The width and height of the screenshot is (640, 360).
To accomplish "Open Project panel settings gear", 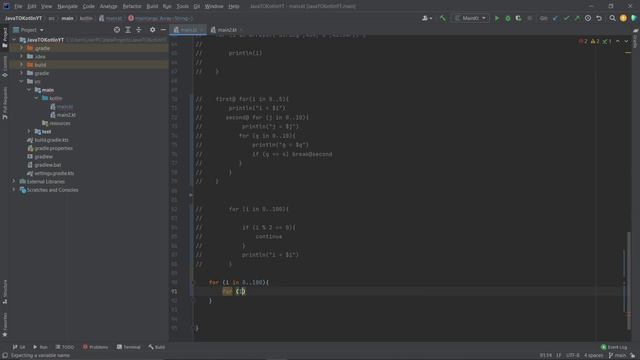I will (x=152, y=30).
